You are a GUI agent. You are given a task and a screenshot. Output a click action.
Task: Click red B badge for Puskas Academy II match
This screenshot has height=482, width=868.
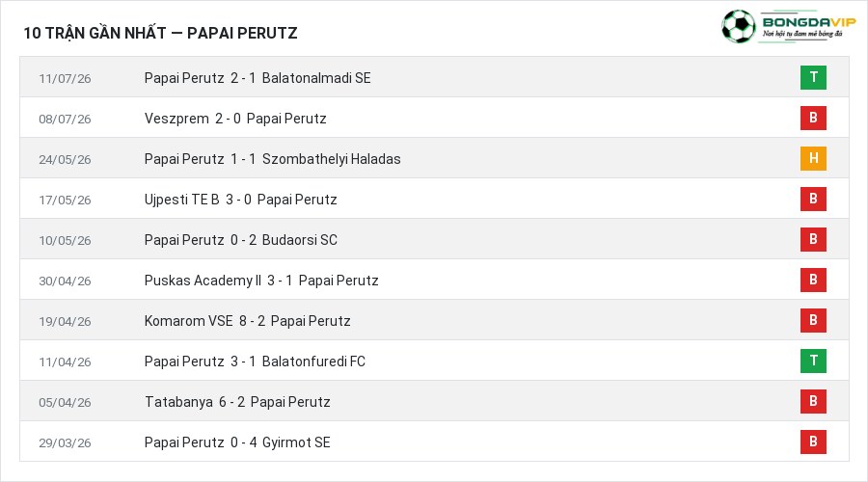click(x=813, y=280)
